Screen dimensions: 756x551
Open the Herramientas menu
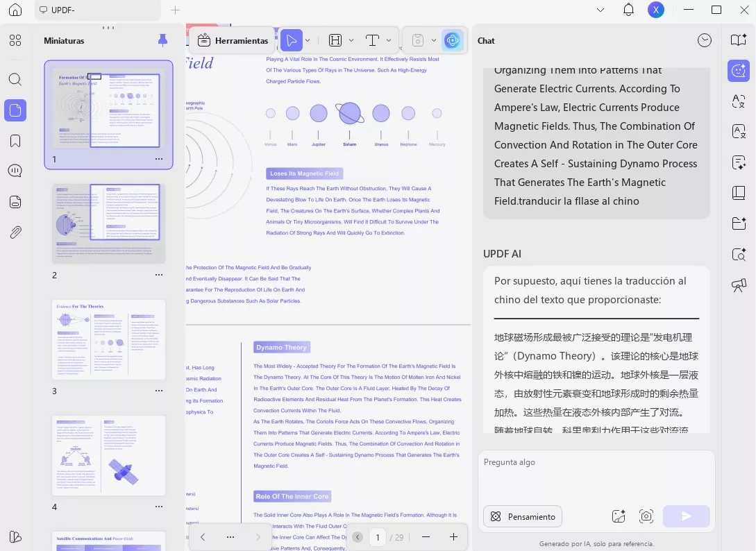(x=233, y=40)
